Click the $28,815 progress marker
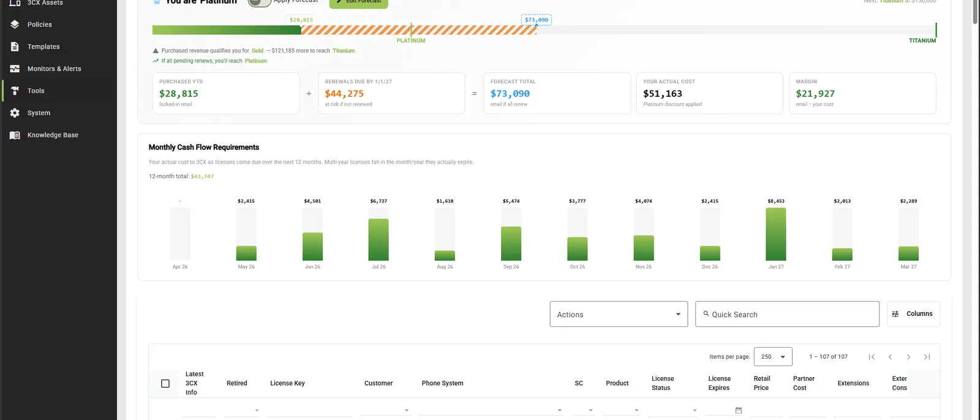 (x=301, y=20)
